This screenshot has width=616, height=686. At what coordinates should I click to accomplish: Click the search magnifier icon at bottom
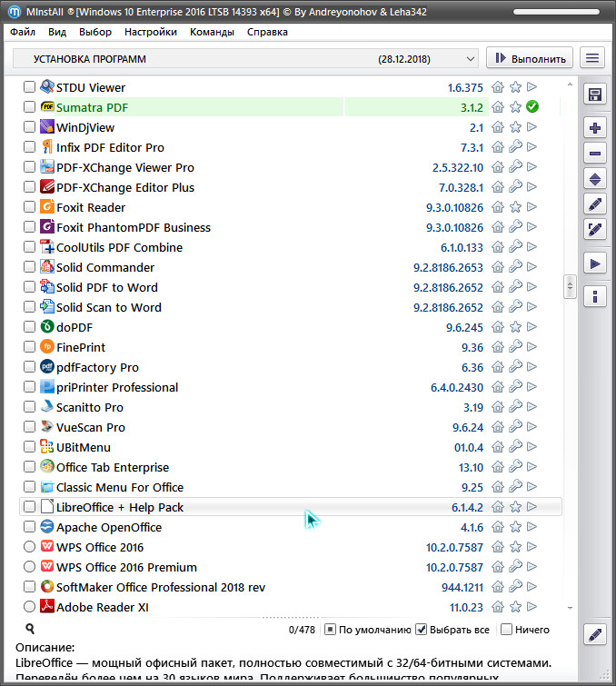tap(30, 629)
